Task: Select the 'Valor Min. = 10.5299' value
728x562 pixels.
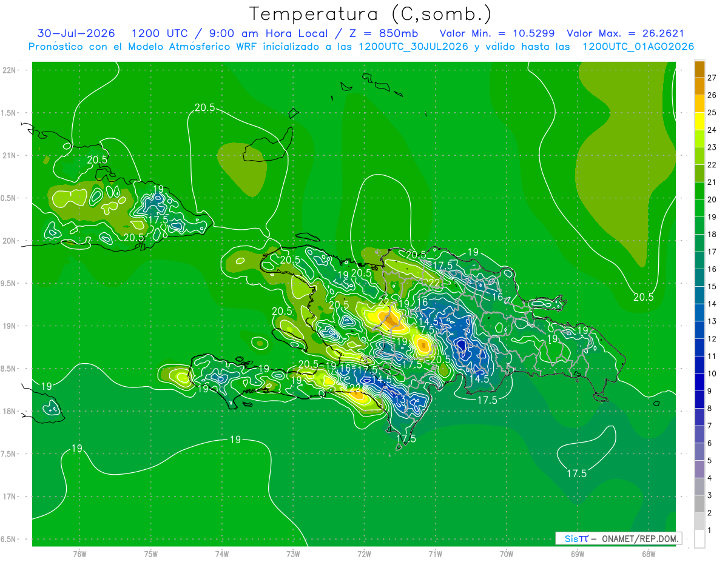Action: click(x=496, y=33)
